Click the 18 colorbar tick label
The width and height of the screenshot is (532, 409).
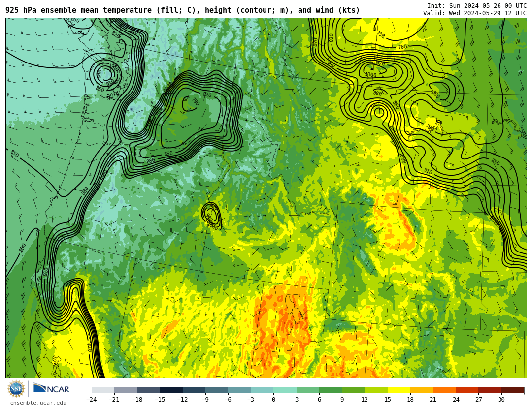point(410,400)
